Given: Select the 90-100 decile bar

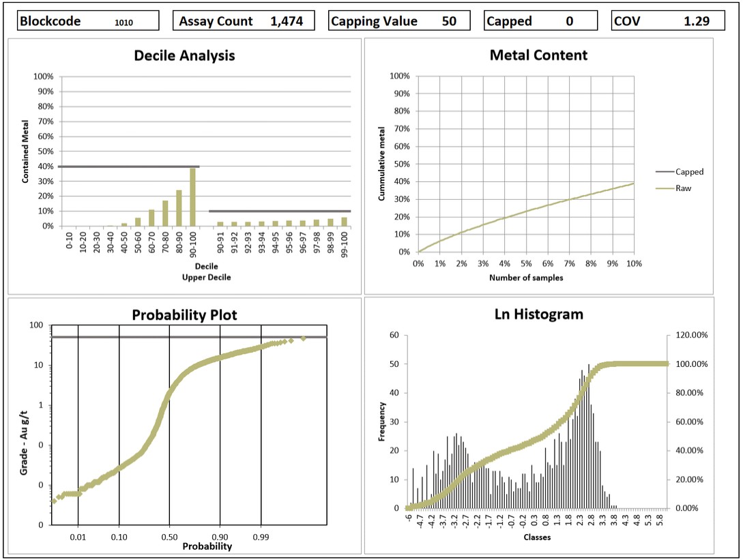Looking at the screenshot, I should [x=193, y=197].
